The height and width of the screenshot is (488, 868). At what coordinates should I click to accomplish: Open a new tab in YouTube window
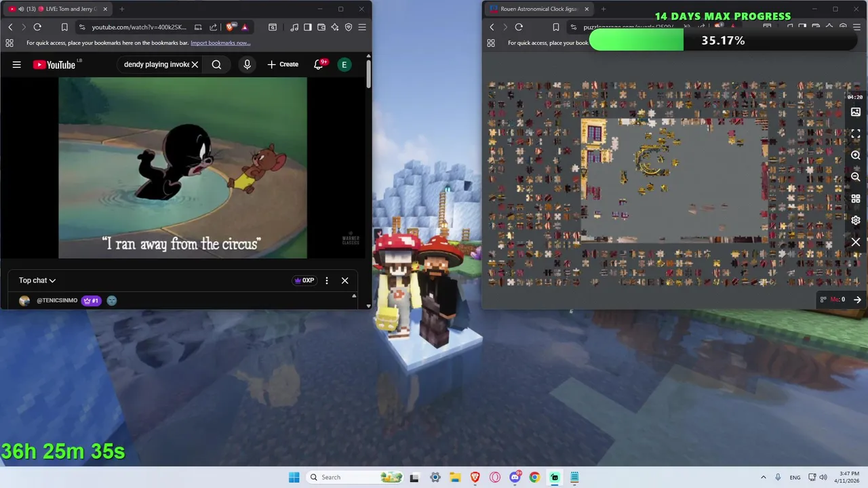coord(122,9)
